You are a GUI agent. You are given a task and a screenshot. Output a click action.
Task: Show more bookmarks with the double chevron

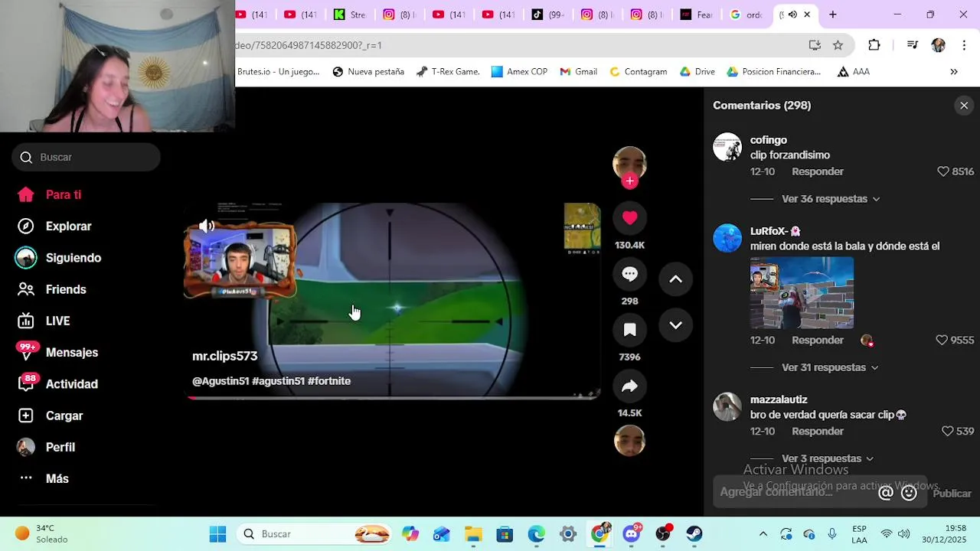point(953,72)
